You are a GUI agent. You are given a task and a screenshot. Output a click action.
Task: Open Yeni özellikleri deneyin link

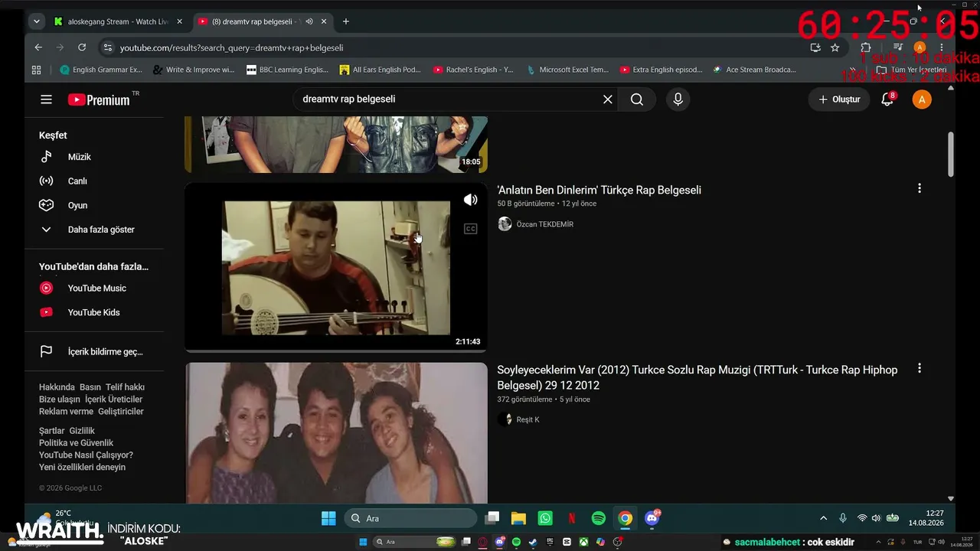[82, 467]
